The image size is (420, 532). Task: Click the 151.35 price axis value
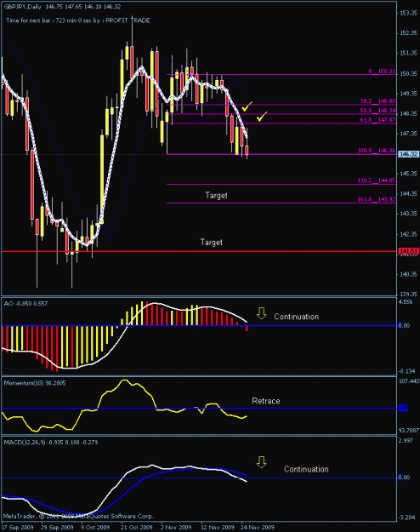click(408, 53)
